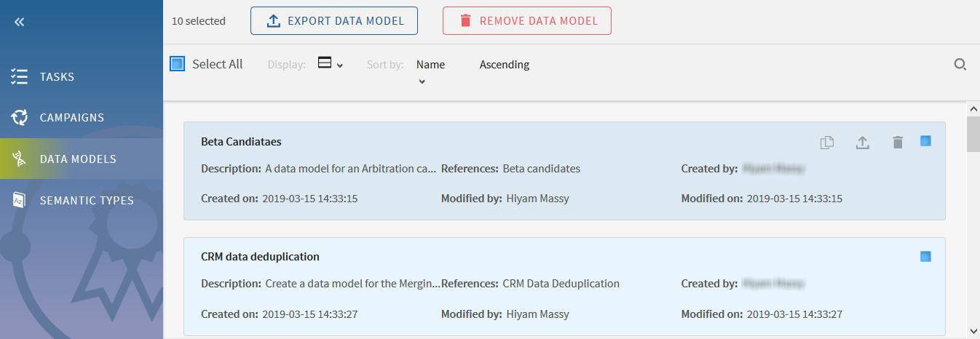Duplicate the Beta Candiataes data model
This screenshot has height=339, width=980.
click(x=826, y=143)
